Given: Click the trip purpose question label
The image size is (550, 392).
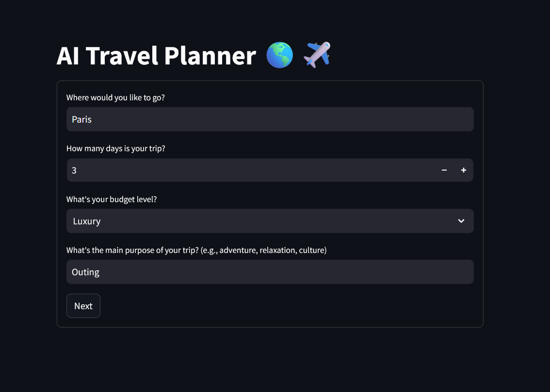Looking at the screenshot, I should [x=196, y=250].
